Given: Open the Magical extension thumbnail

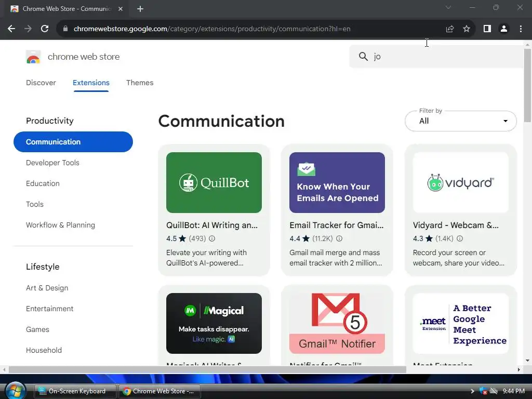Looking at the screenshot, I should point(214,323).
